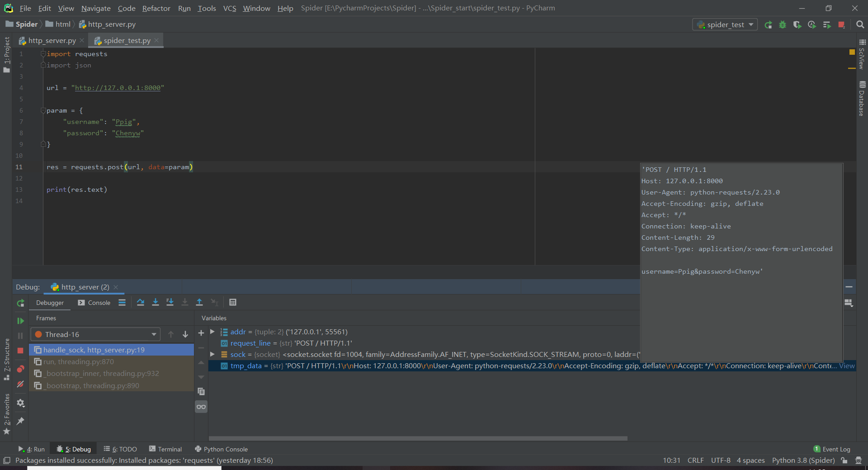Close the spider_test.py editor tab
868x470 pixels.
coord(156,40)
